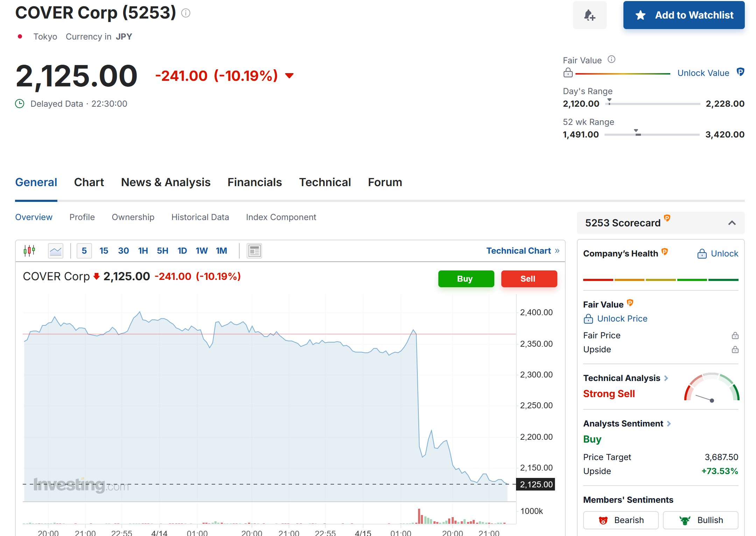
Task: Unlock Company's Health score
Action: 718,254
